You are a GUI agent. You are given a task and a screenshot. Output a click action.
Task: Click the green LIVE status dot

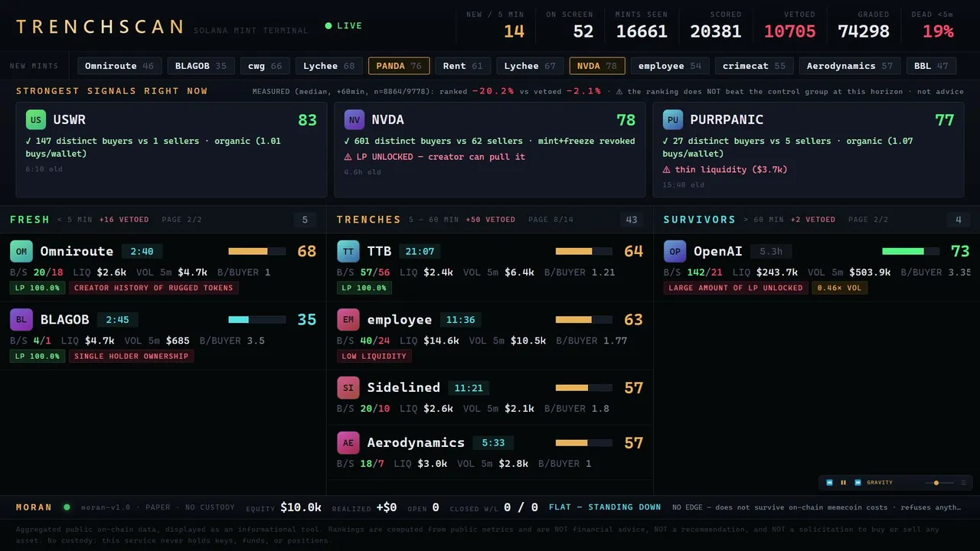tap(328, 26)
